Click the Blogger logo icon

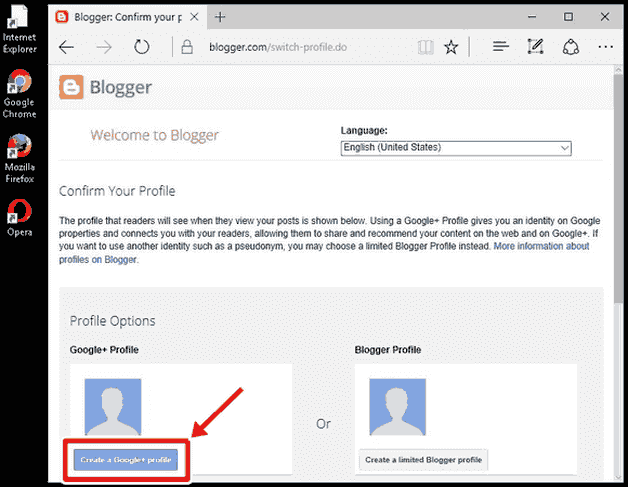[x=71, y=87]
